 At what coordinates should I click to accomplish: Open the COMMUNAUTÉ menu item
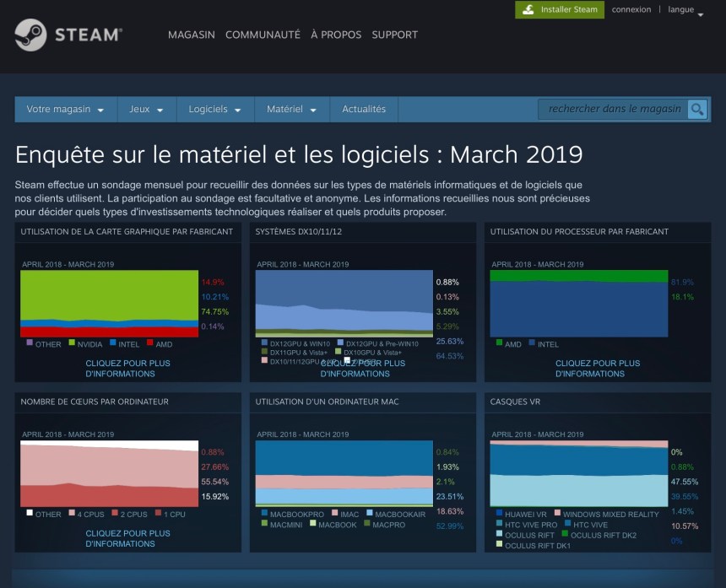(x=263, y=35)
